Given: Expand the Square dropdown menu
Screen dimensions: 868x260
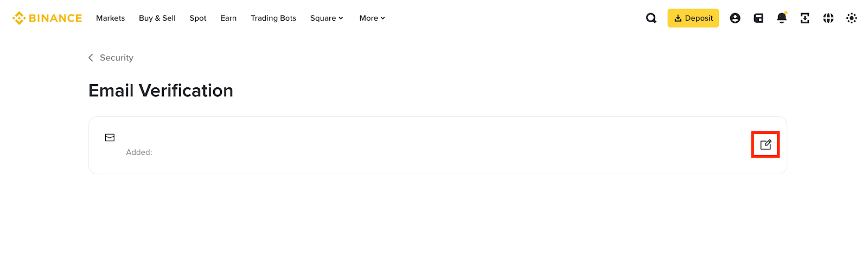Looking at the screenshot, I should pos(327,18).
